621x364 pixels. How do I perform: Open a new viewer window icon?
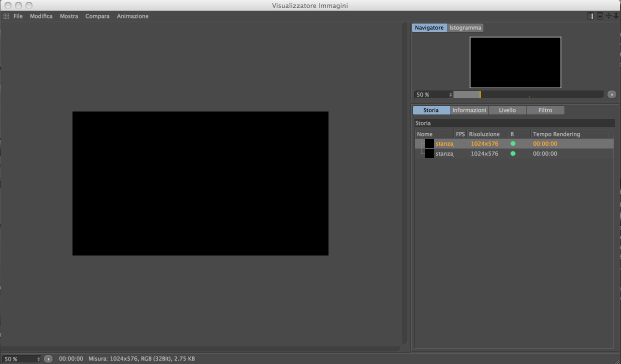click(x=600, y=16)
